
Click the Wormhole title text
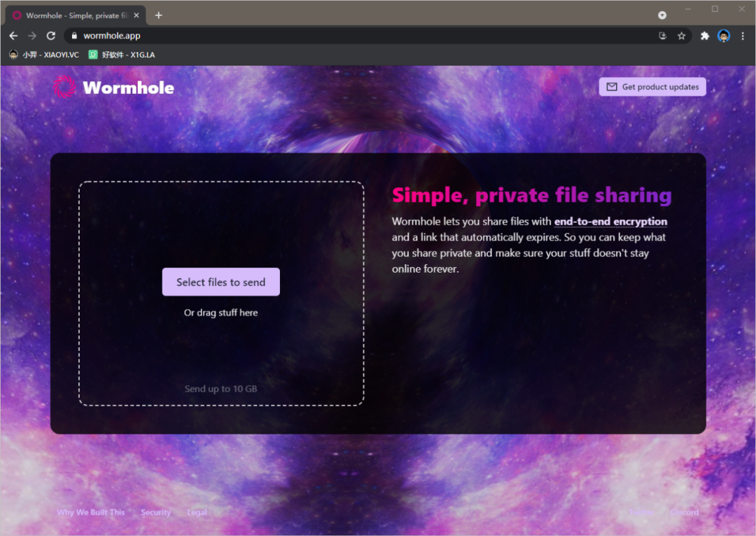pyautogui.click(x=128, y=88)
